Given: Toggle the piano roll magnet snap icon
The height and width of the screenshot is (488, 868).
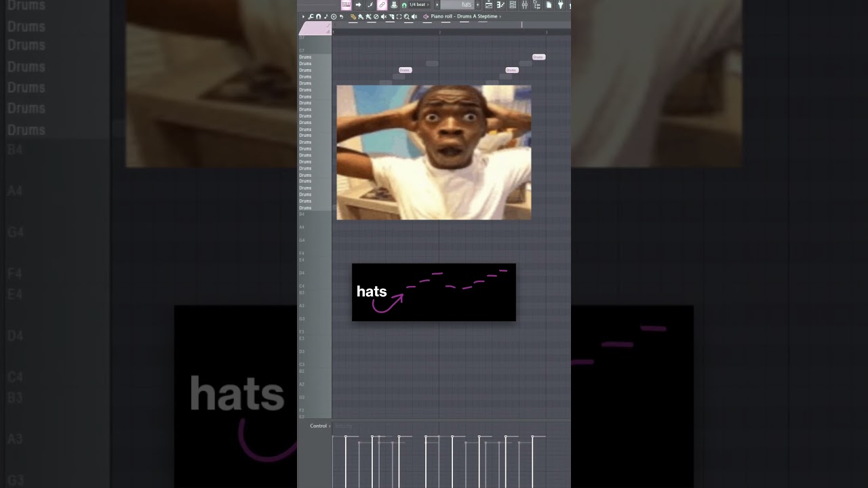Looking at the screenshot, I should point(318,16).
